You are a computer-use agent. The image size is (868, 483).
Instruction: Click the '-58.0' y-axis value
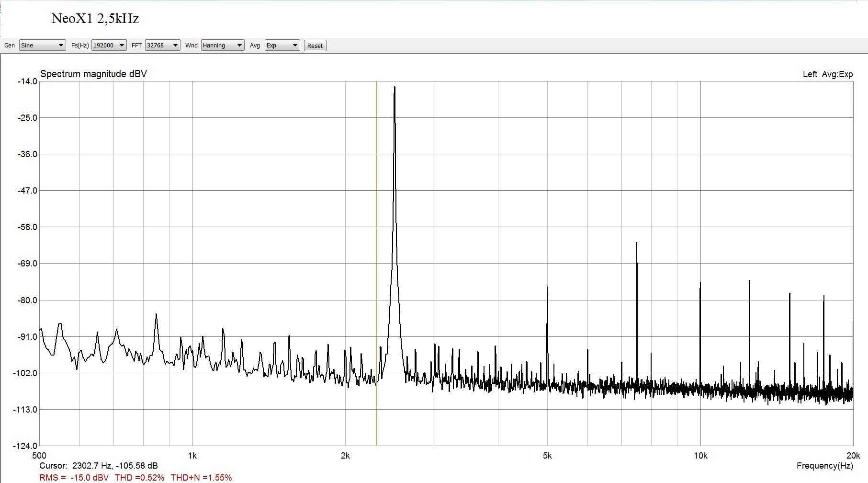tap(27, 227)
